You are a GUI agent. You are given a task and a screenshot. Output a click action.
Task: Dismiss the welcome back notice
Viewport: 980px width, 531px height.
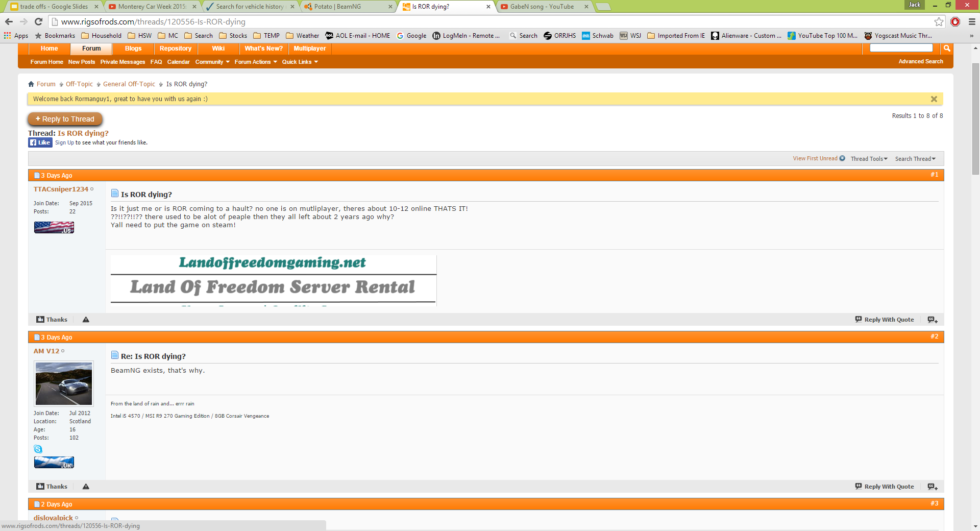point(934,99)
